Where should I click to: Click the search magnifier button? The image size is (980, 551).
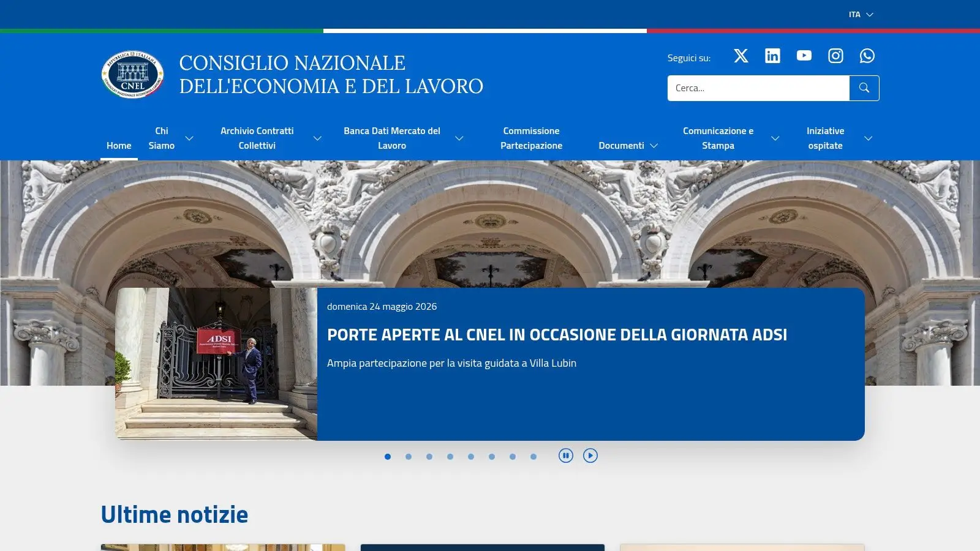pyautogui.click(x=864, y=88)
